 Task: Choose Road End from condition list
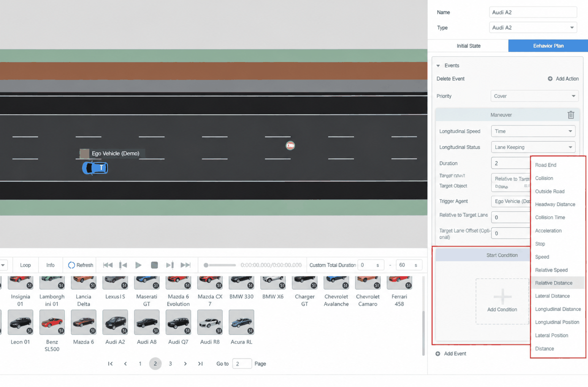coord(545,165)
